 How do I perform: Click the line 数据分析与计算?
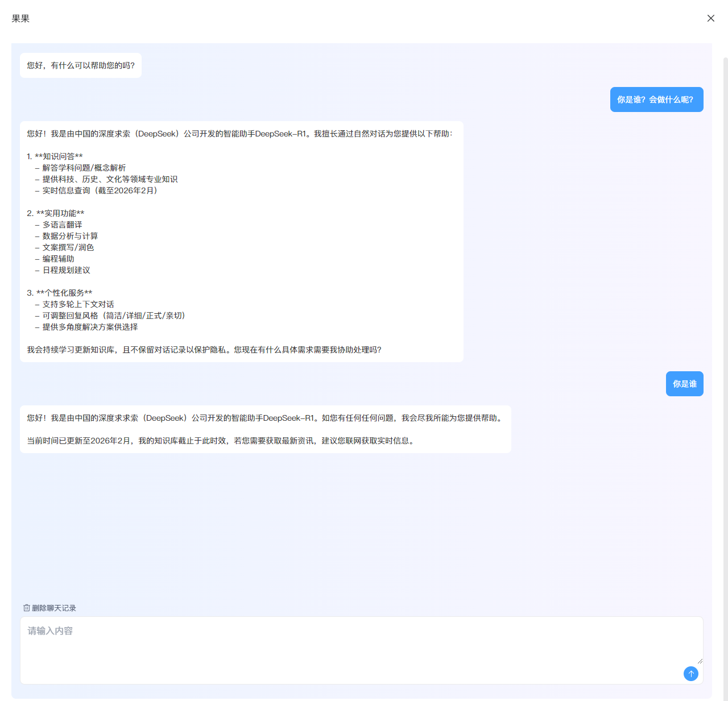pyautogui.click(x=67, y=236)
